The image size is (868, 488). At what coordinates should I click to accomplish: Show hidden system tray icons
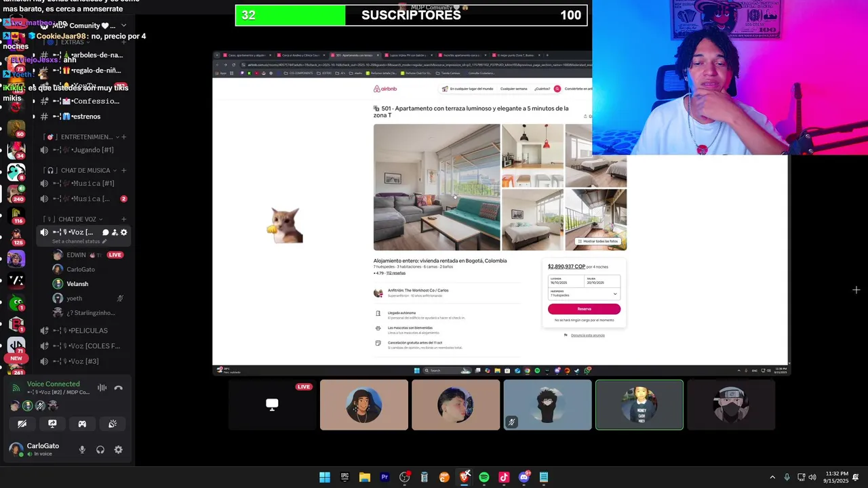click(x=772, y=477)
